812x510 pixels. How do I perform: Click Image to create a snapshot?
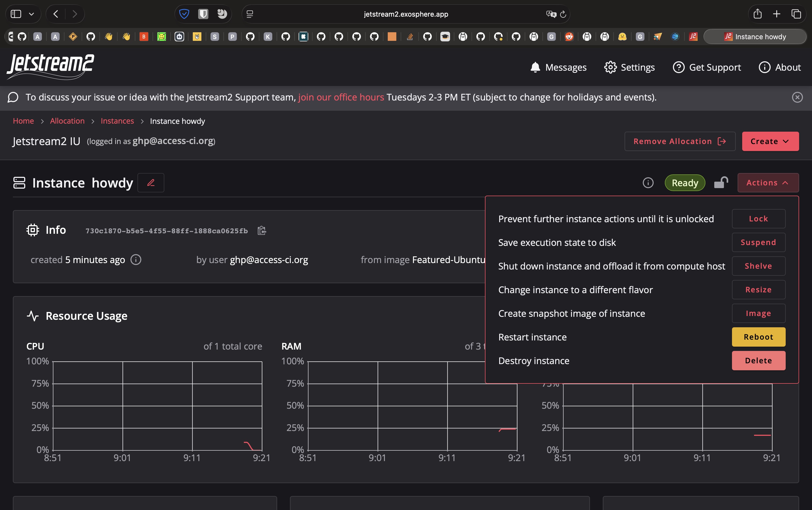click(x=758, y=313)
